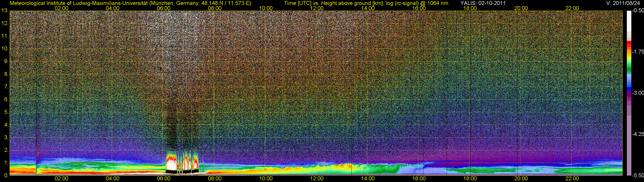Select the -4.25 color scale label
The height and width of the screenshot is (182, 644).
tap(638, 134)
